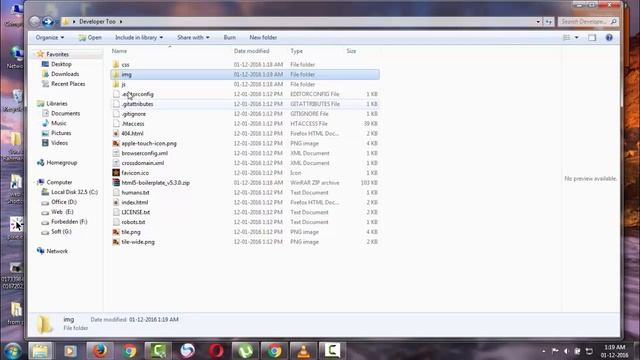This screenshot has width=640, height=360.
Task: Click the Developer Too breadcrumb
Action: (x=97, y=22)
